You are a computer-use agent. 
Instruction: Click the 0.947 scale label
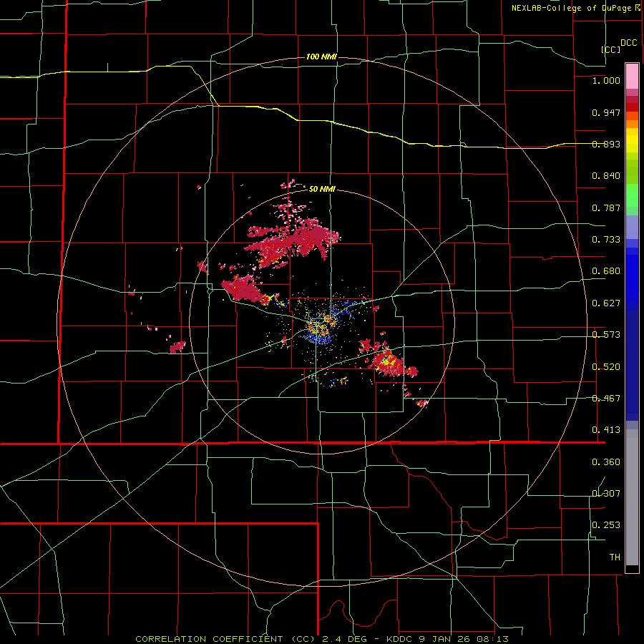coord(606,112)
